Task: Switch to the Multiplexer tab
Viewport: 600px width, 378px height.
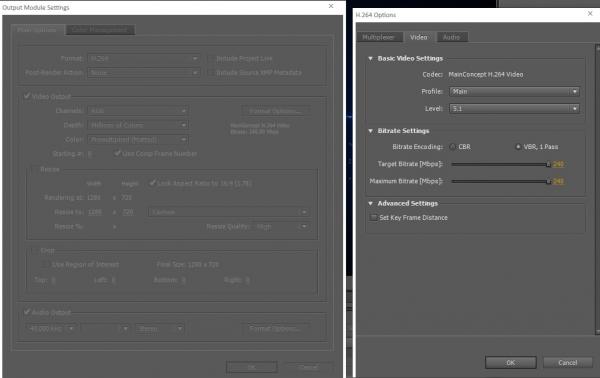Action: point(380,37)
